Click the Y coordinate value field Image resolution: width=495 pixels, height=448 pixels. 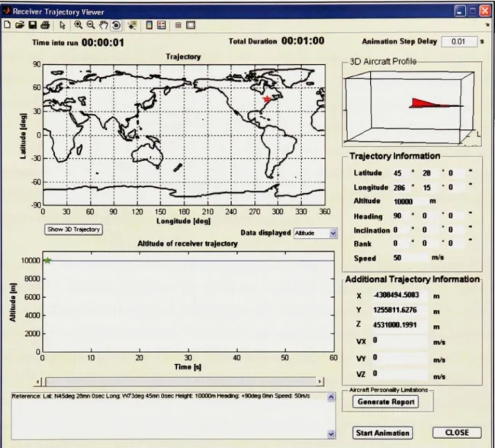coord(400,311)
